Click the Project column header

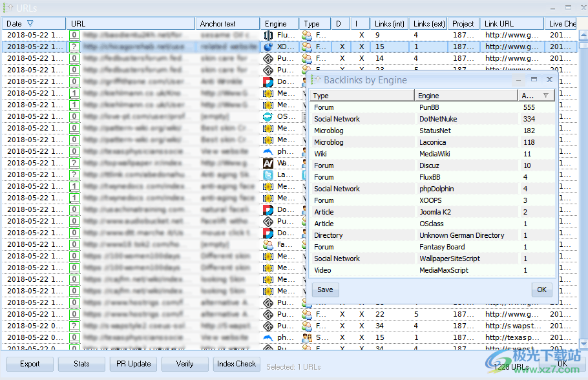click(463, 24)
